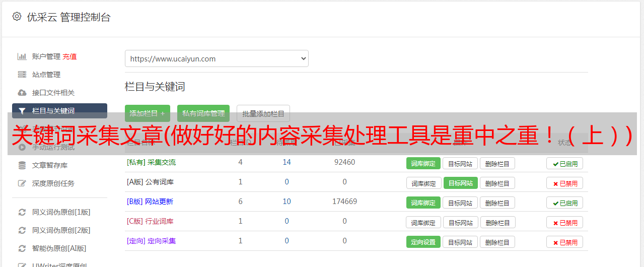The height and width of the screenshot is (267, 644).
Task: Open the site URL dropdown
Action: pyautogui.click(x=217, y=58)
